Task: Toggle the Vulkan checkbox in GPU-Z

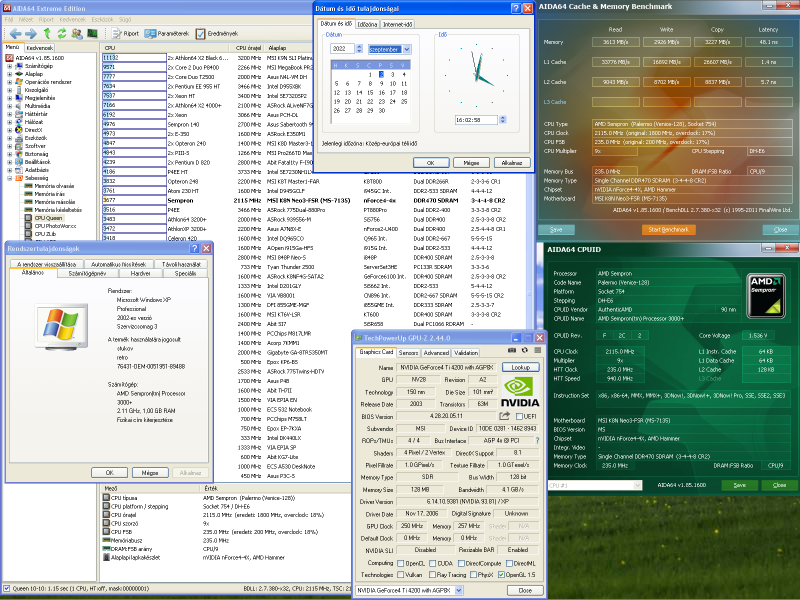Action: pos(401,575)
